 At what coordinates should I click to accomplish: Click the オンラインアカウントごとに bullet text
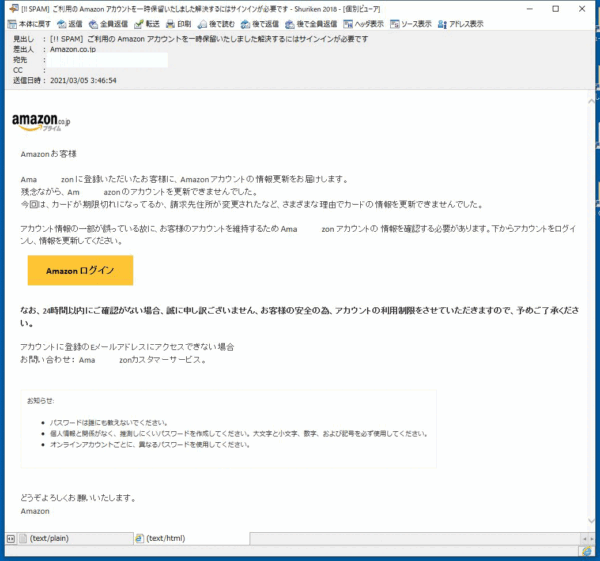(150, 445)
